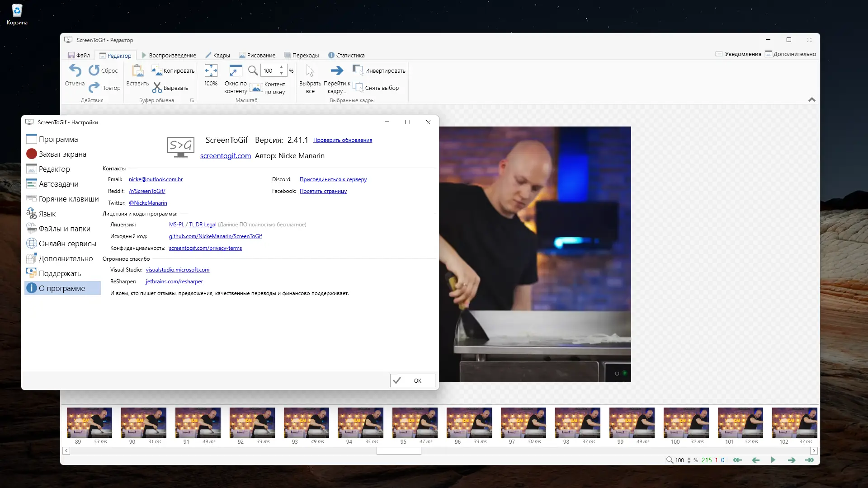This screenshot has height=488, width=868.
Task: Click the Go to frame arrow icon
Action: coord(337,70)
